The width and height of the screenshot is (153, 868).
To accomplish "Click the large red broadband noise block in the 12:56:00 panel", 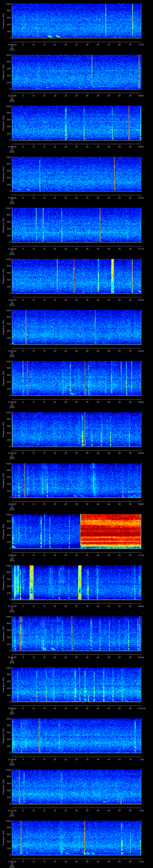I will tap(111, 530).
